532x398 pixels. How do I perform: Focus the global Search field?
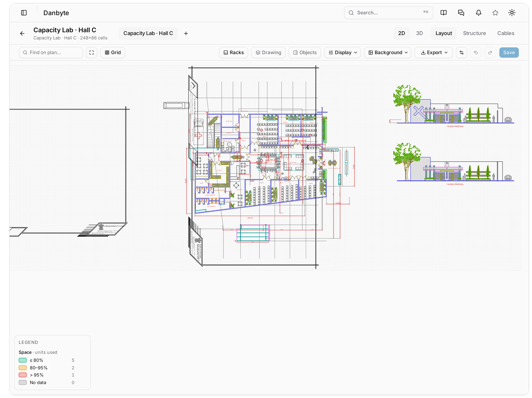click(x=388, y=13)
